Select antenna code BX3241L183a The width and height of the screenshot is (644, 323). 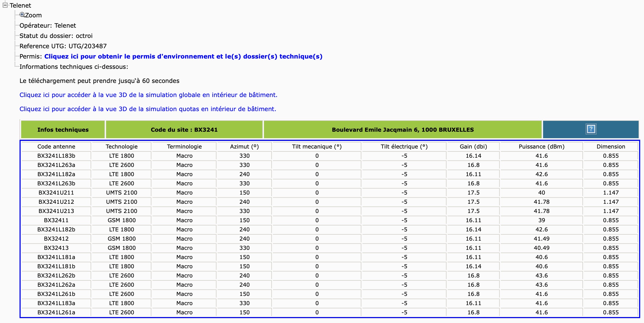point(56,303)
